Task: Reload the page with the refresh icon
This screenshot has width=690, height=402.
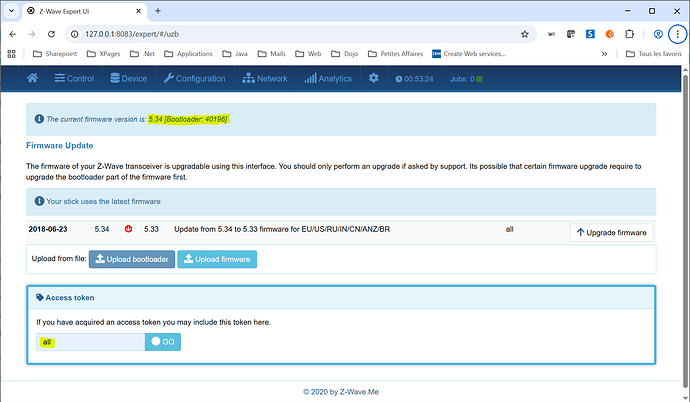Action: click(51, 34)
